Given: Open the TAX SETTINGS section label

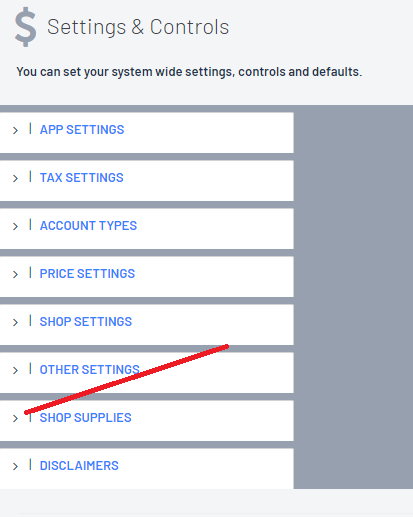Looking at the screenshot, I should (x=82, y=178).
